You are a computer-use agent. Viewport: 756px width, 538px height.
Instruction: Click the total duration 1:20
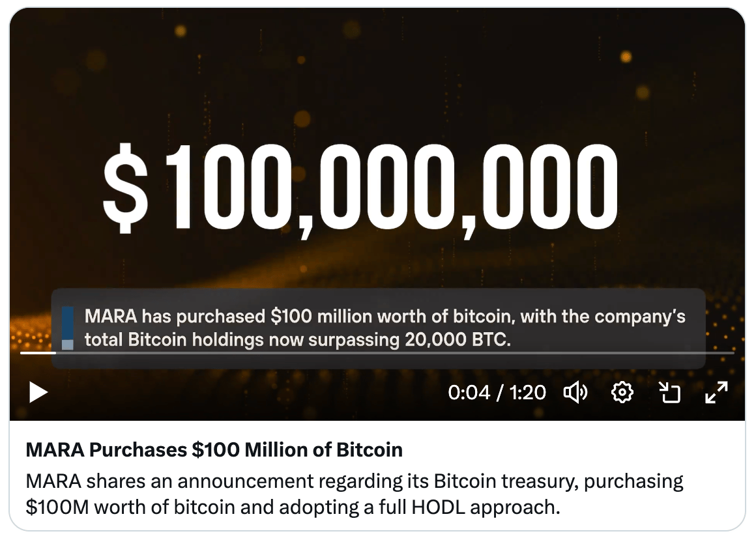click(527, 393)
